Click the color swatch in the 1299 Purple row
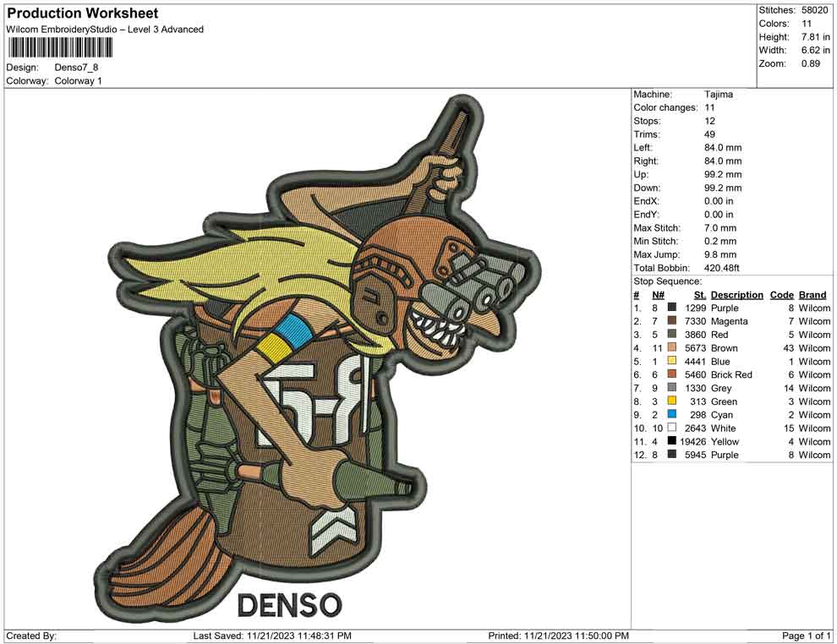The height and width of the screenshot is (644, 837). pyautogui.click(x=672, y=308)
